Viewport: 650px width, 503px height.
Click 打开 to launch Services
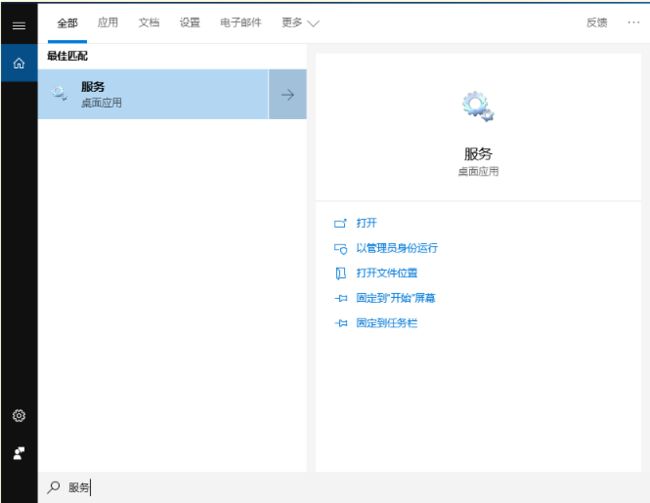[x=366, y=223]
